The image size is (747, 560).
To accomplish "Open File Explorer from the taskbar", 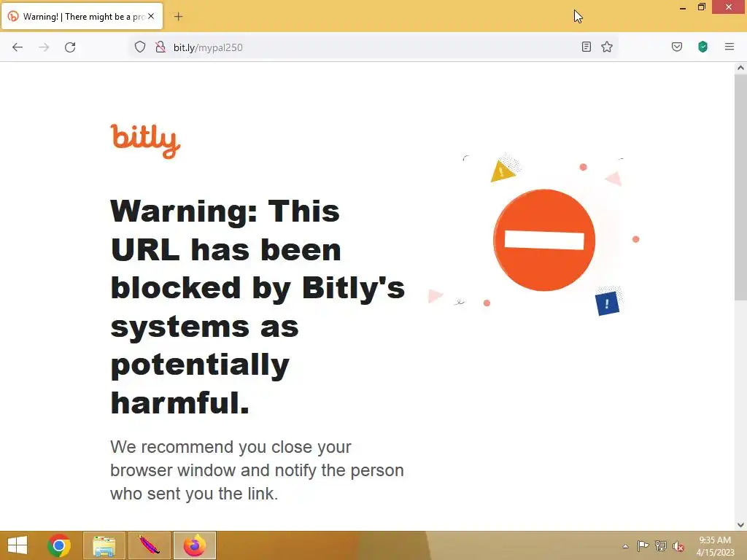I will 104,545.
